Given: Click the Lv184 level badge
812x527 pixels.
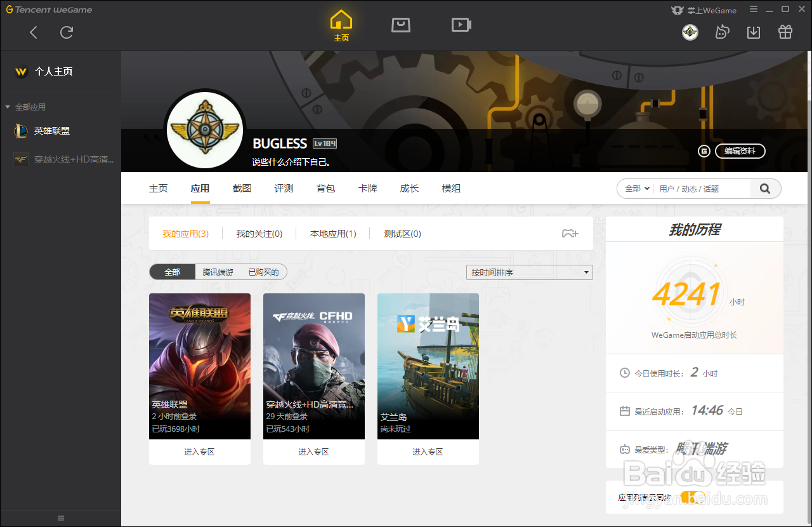Looking at the screenshot, I should pos(325,144).
